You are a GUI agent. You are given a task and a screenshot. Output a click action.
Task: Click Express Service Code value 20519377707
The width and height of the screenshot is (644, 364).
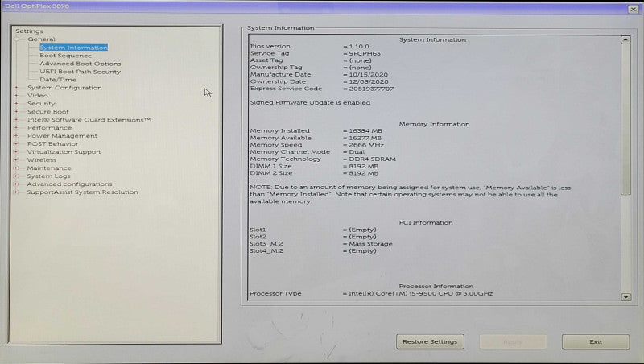pyautogui.click(x=371, y=89)
